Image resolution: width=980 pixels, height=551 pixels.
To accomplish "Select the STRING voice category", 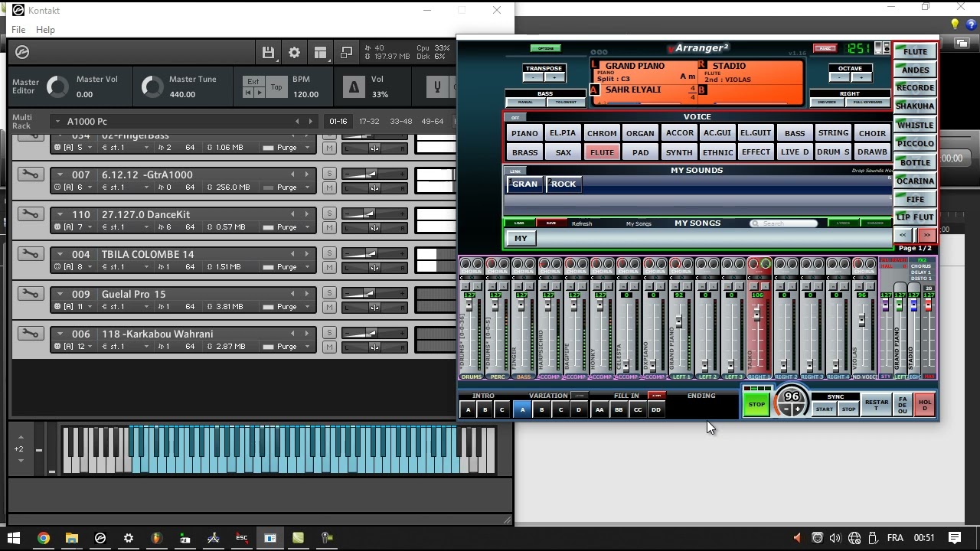I will pos(833,133).
